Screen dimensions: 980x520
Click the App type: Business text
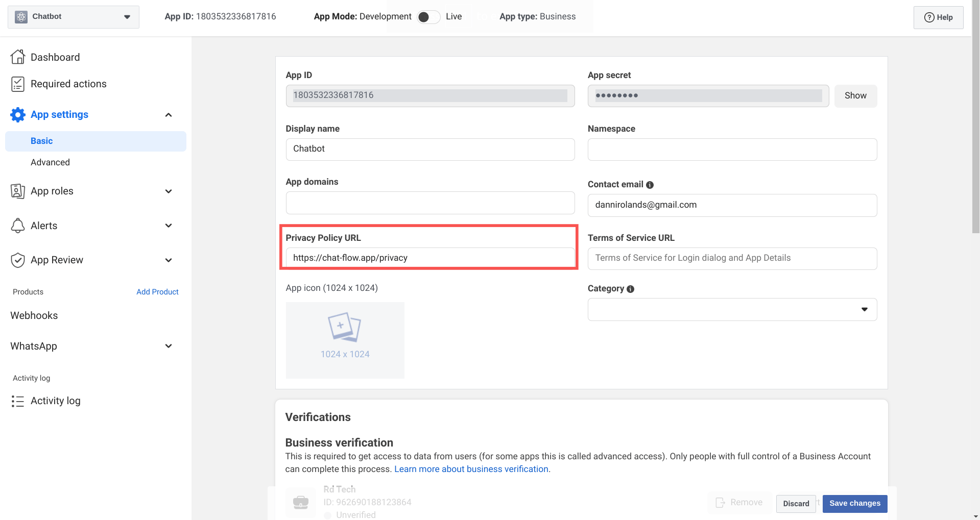coord(537,16)
